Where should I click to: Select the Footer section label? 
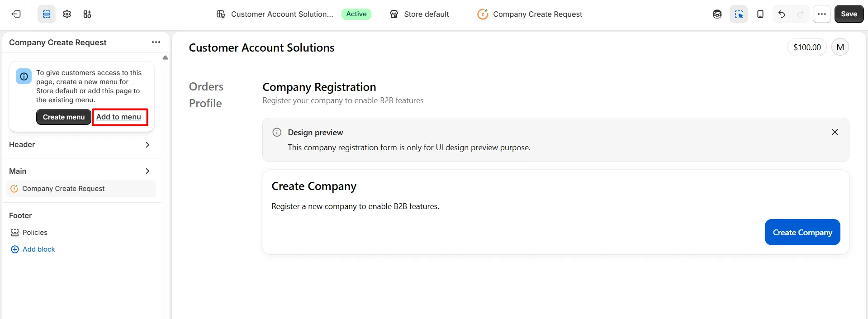[x=20, y=215]
